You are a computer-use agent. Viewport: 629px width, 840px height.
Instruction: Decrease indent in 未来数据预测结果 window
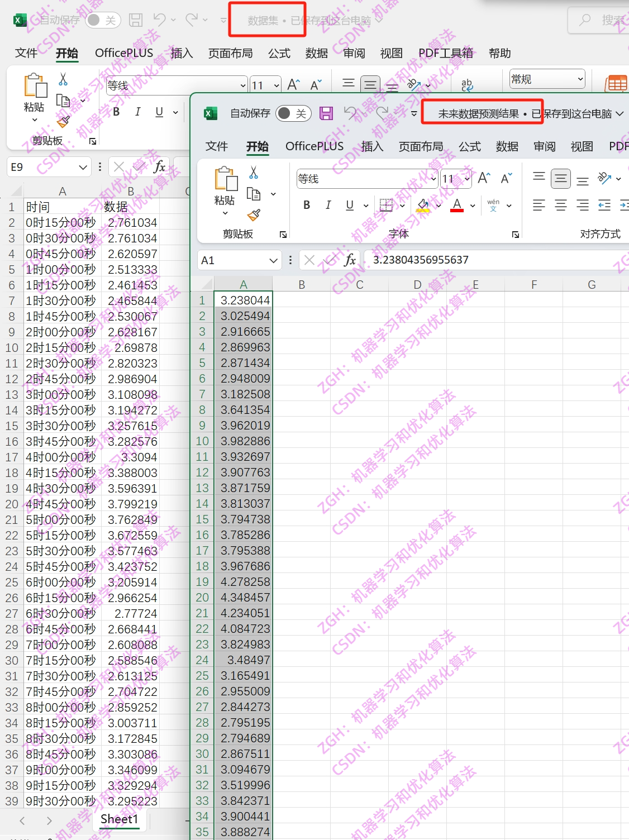coord(604,205)
